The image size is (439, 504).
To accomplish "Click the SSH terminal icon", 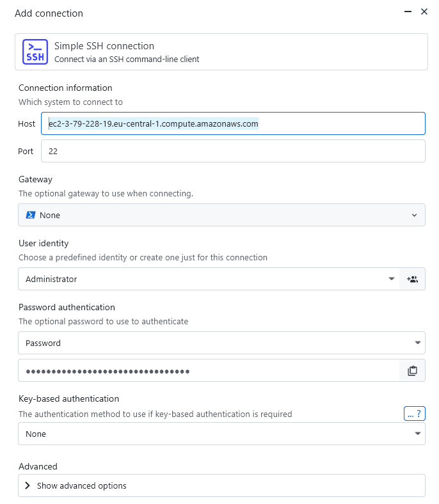I will click(35, 51).
